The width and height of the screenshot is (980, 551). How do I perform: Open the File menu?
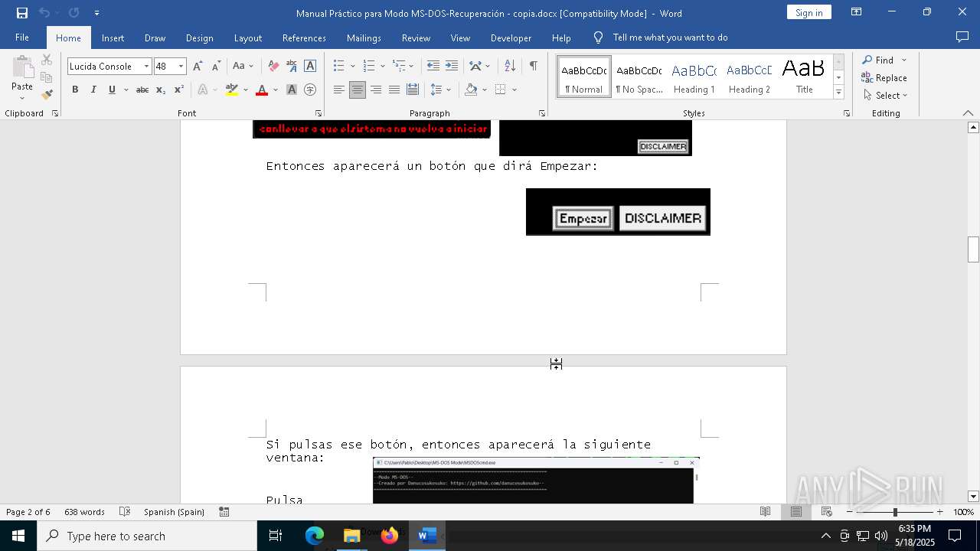tap(22, 37)
